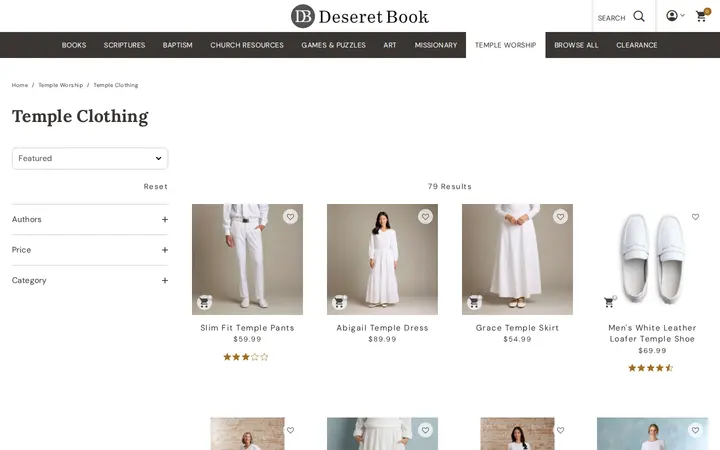Screen dimensions: 720x450
Task: Open Grace Temple Skirt product image
Action: [x=518, y=259]
